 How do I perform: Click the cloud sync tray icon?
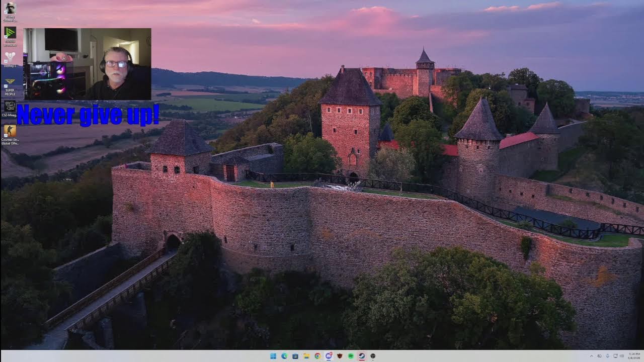click(x=600, y=356)
